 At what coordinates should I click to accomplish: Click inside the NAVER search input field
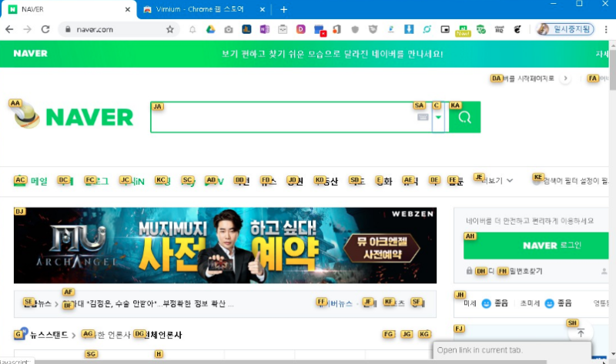coord(285,118)
